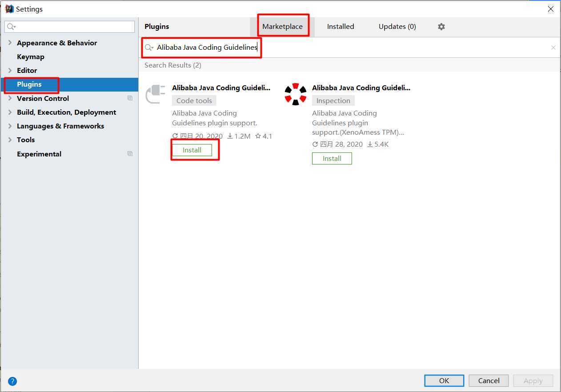This screenshot has height=392, width=561.
Task: Click the Search Results (2) label
Action: (173, 65)
